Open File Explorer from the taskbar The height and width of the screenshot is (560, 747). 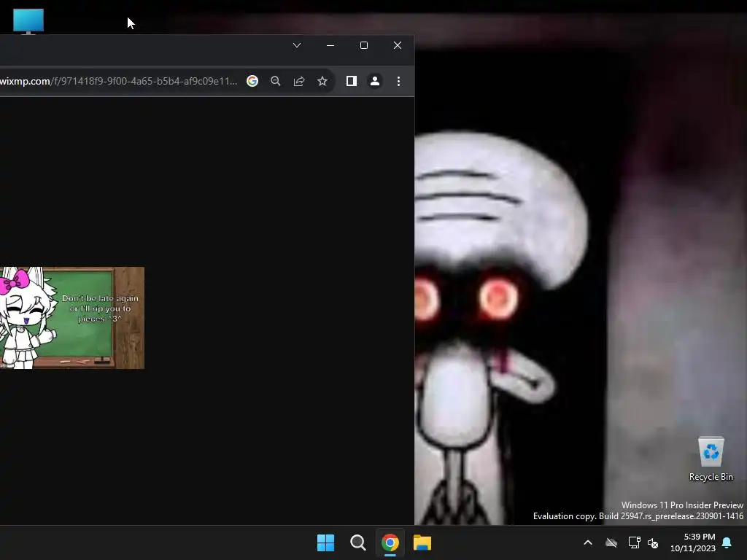coord(422,542)
